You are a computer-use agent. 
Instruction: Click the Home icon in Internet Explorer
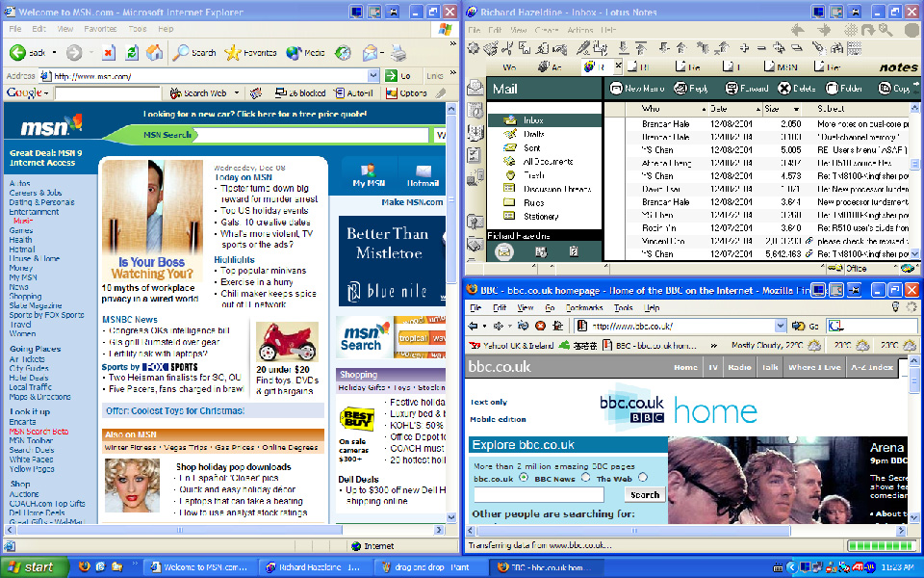tap(154, 53)
